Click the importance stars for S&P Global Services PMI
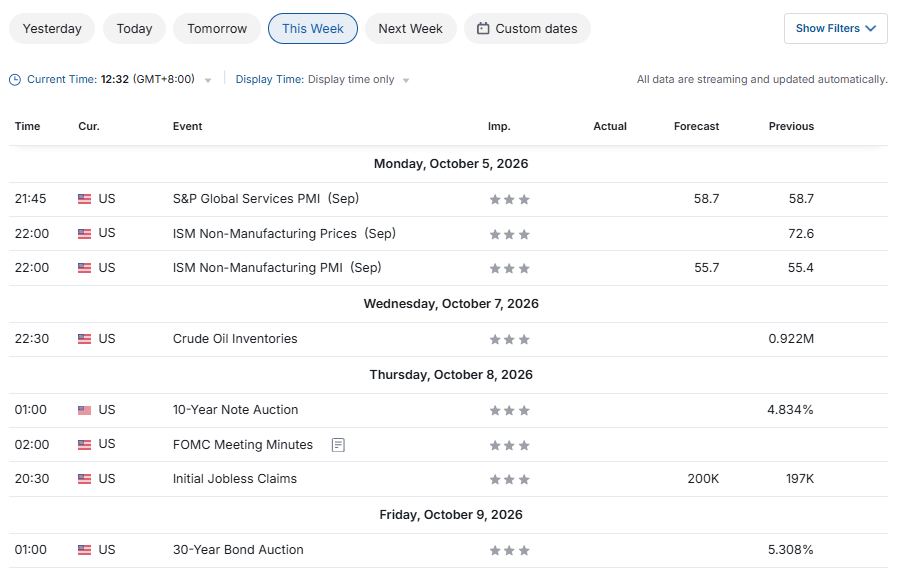The width and height of the screenshot is (907, 583). pos(509,200)
